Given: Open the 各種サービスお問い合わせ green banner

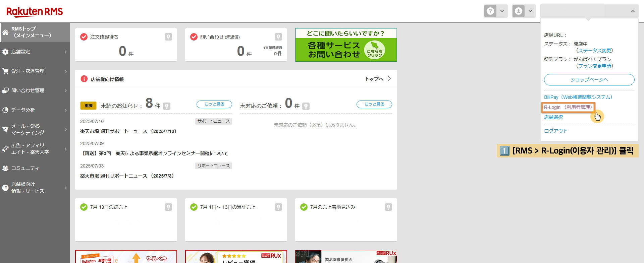Looking at the screenshot, I should point(346,45).
